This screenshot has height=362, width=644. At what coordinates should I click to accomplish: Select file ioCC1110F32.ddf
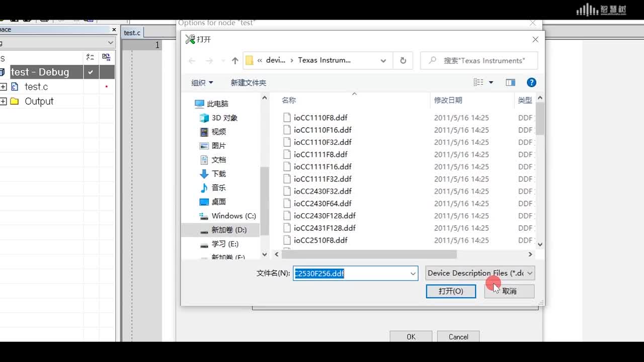(323, 142)
